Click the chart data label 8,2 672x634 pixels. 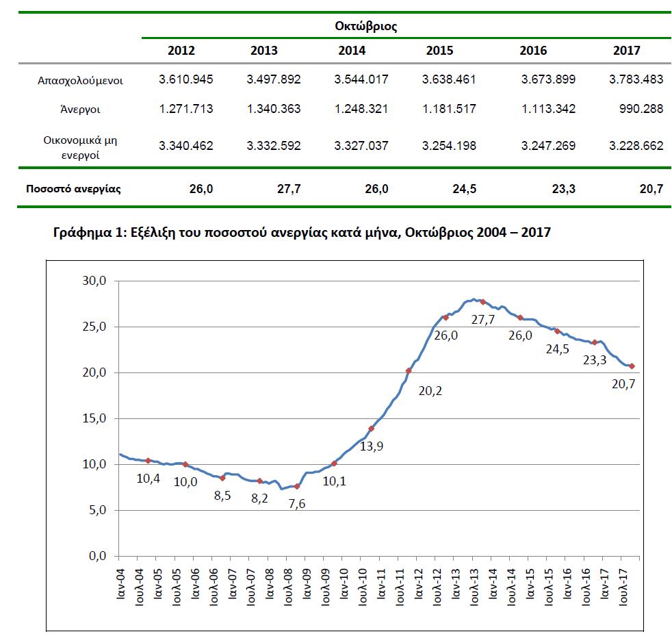coord(260,498)
